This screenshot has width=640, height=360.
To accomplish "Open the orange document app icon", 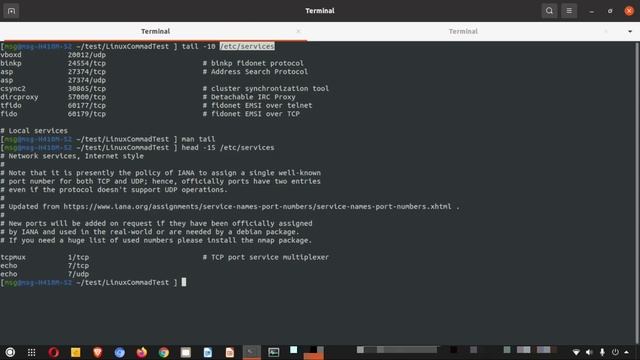I will tap(230, 352).
